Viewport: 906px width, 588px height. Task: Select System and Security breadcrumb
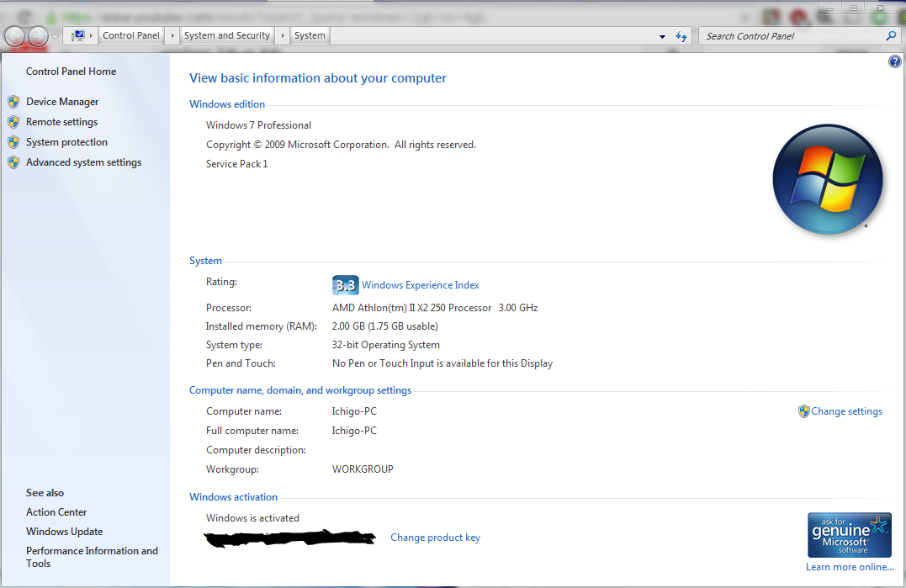[x=227, y=35]
